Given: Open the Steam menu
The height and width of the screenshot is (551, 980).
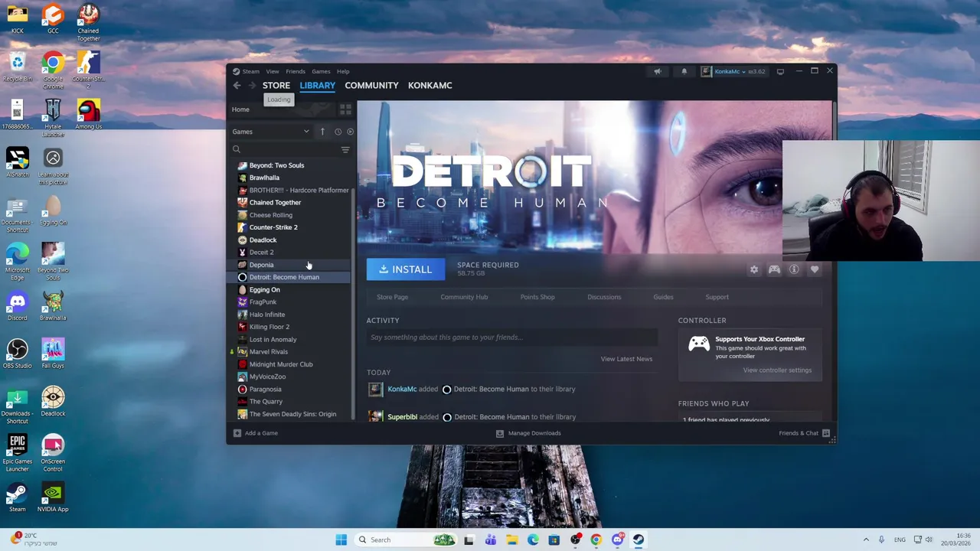Looking at the screenshot, I should point(251,71).
